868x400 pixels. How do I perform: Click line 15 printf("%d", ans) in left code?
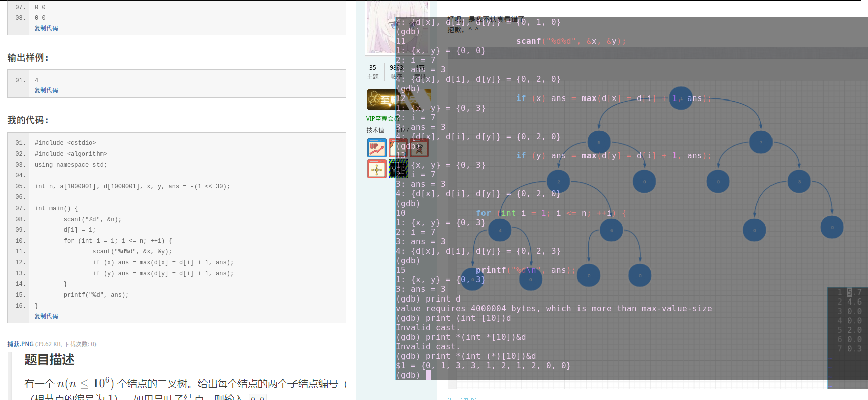point(96,295)
